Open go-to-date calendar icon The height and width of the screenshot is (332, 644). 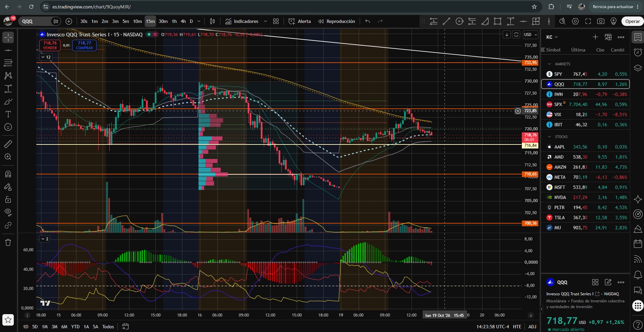pyautogui.click(x=126, y=327)
